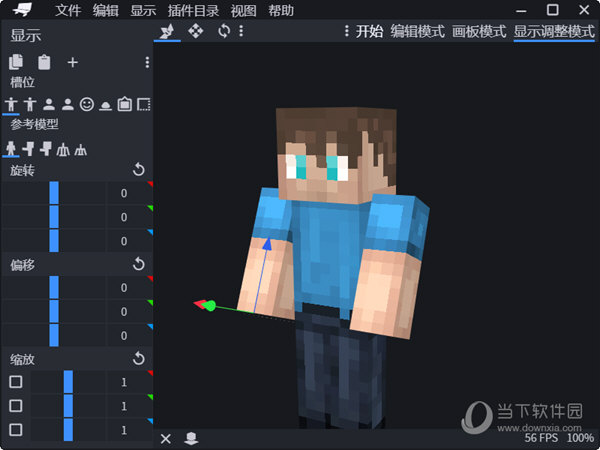Select the first standing-figure slot under 槽位
The image size is (600, 450).
(x=11, y=104)
